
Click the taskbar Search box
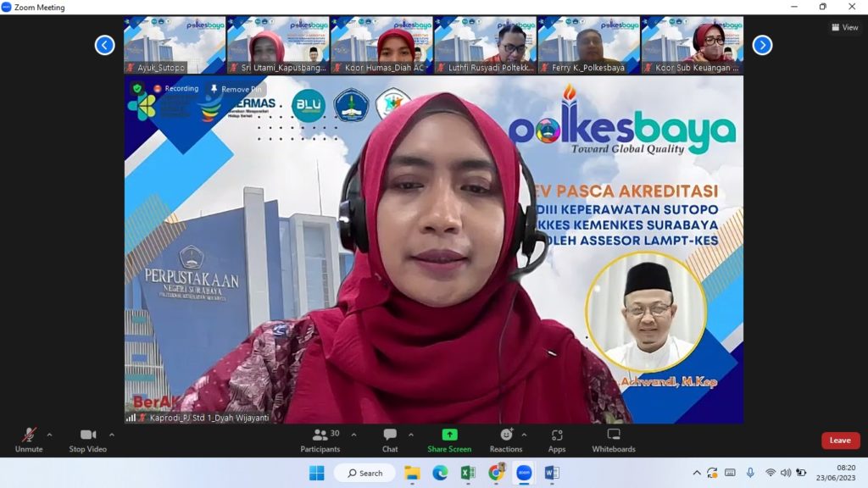pos(364,473)
